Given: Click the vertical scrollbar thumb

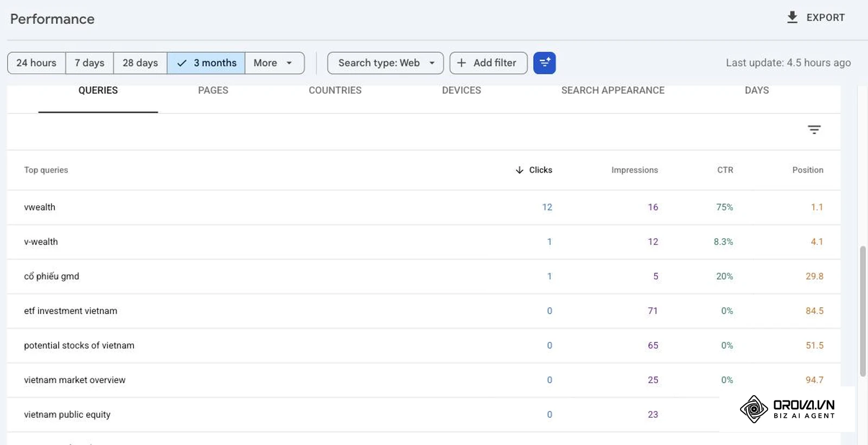Looking at the screenshot, I should (863, 311).
